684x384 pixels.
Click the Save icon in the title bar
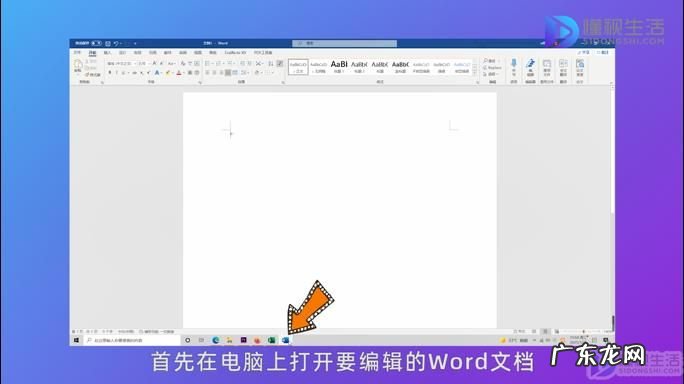(108, 43)
